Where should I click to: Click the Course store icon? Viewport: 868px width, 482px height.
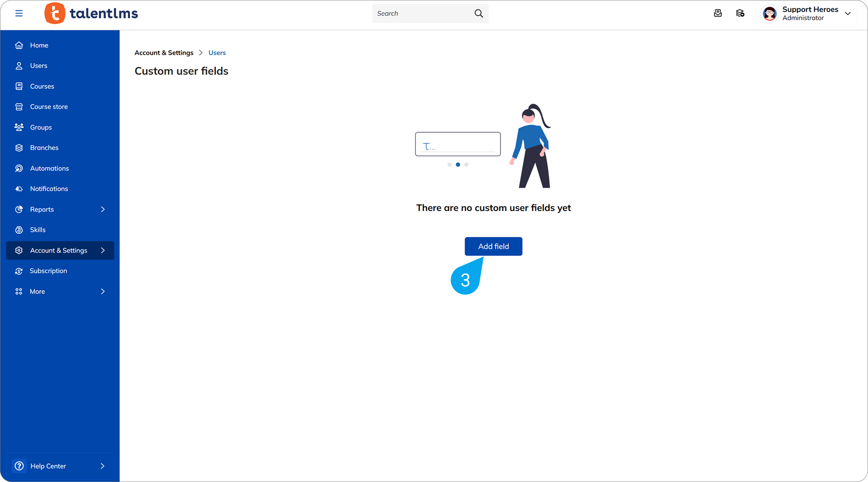click(19, 107)
